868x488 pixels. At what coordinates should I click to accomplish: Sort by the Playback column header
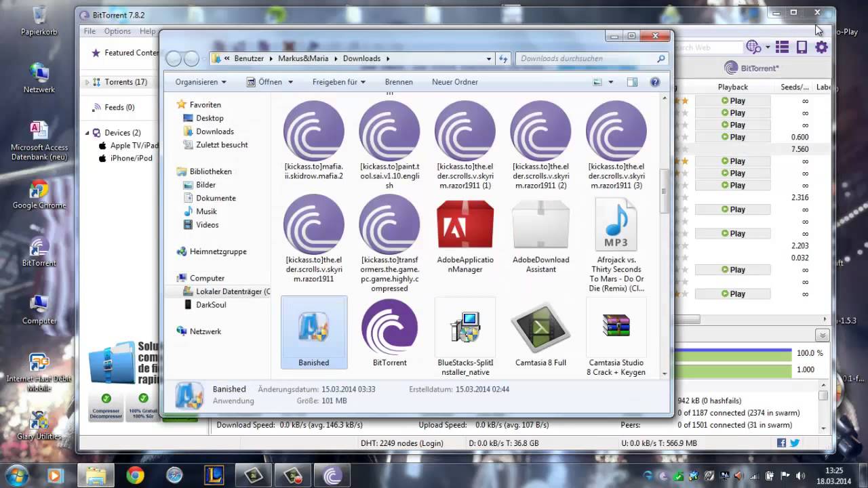[733, 87]
